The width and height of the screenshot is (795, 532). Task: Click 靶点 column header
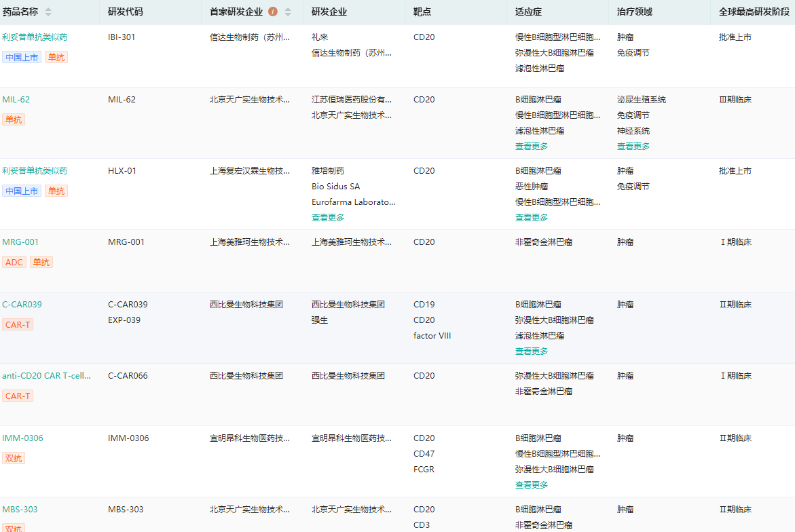click(x=422, y=12)
